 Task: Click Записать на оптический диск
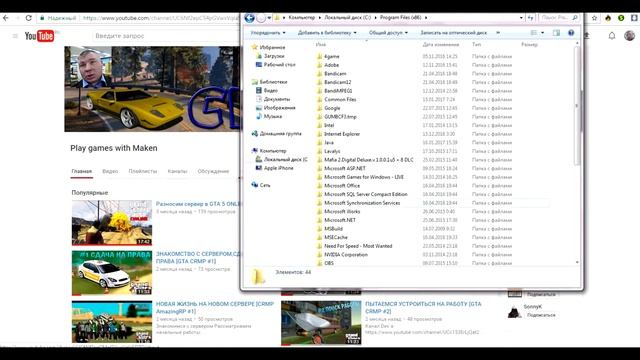453,33
